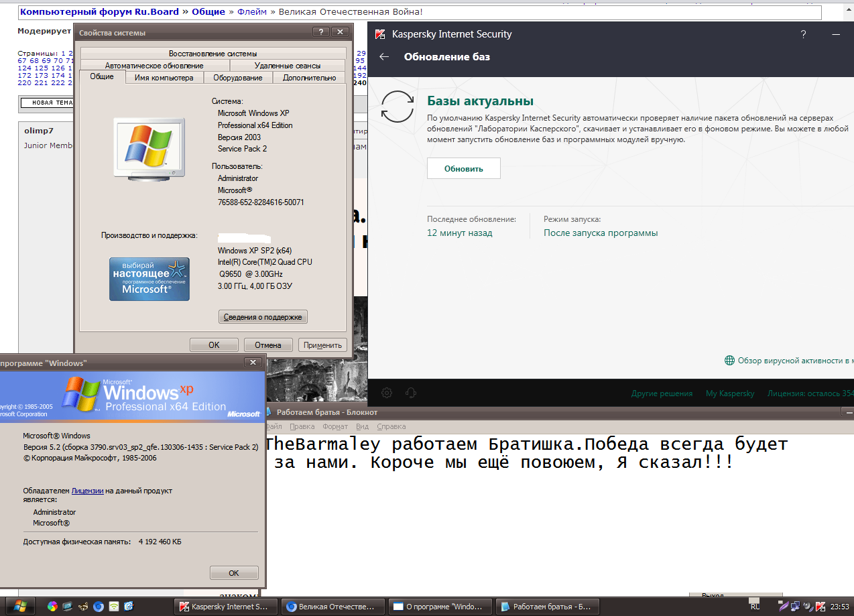Switch to О программе Windows taskbar button
The width and height of the screenshot is (854, 616).
pos(440,607)
